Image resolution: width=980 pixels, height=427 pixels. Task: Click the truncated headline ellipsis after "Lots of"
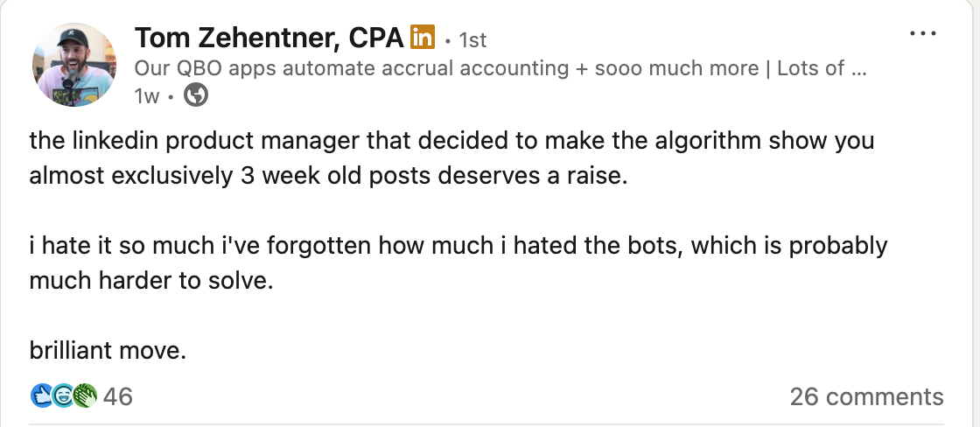coord(857,68)
